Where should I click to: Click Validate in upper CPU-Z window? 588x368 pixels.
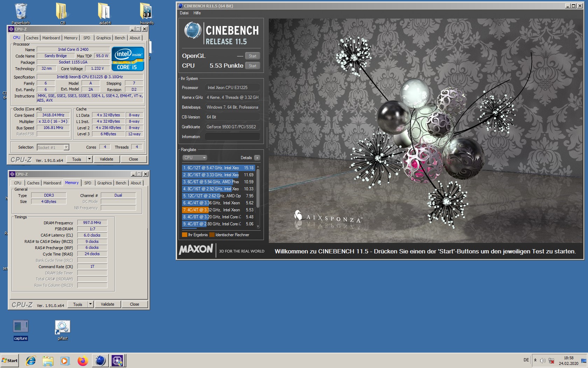106,159
